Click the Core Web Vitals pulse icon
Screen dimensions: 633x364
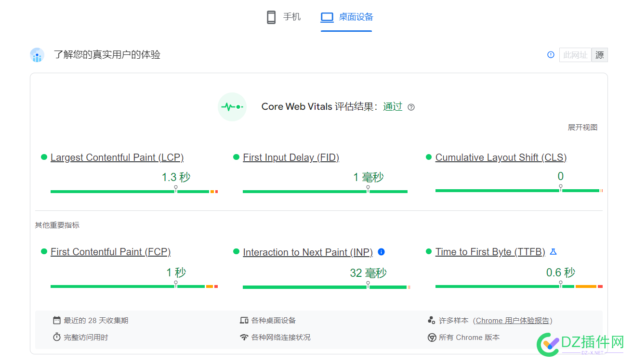coord(232,107)
